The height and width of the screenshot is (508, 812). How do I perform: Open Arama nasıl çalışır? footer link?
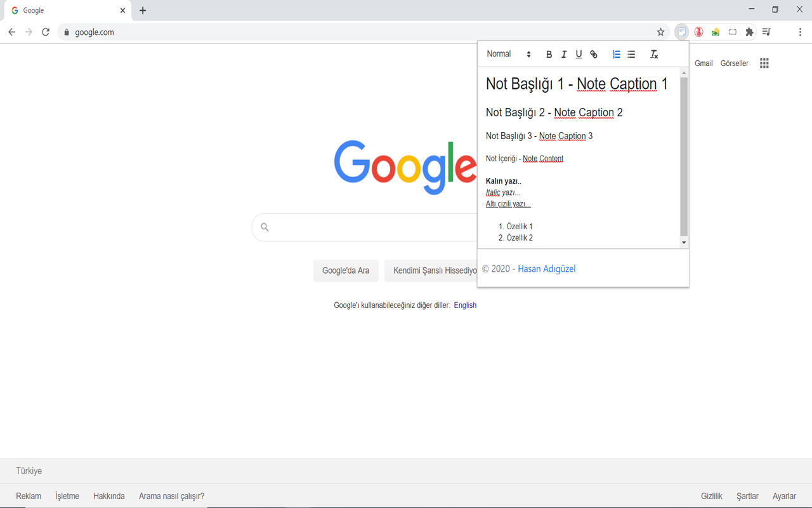point(172,497)
